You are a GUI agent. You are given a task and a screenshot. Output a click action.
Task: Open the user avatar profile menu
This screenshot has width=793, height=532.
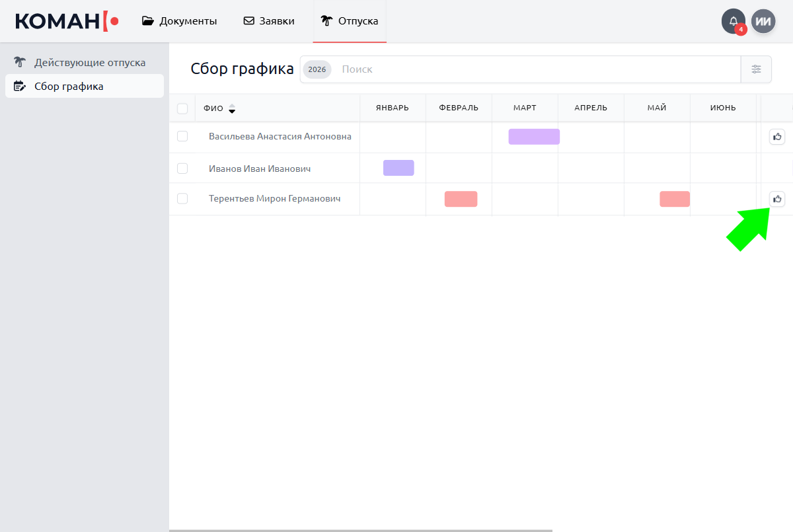click(x=763, y=21)
